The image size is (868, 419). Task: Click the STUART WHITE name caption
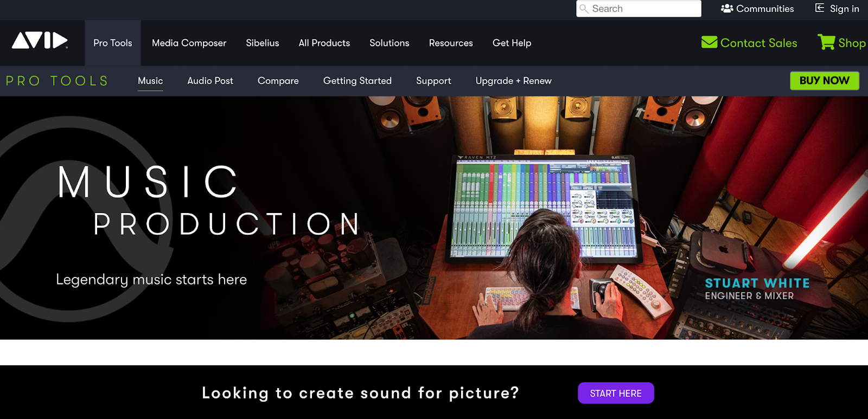[757, 283]
